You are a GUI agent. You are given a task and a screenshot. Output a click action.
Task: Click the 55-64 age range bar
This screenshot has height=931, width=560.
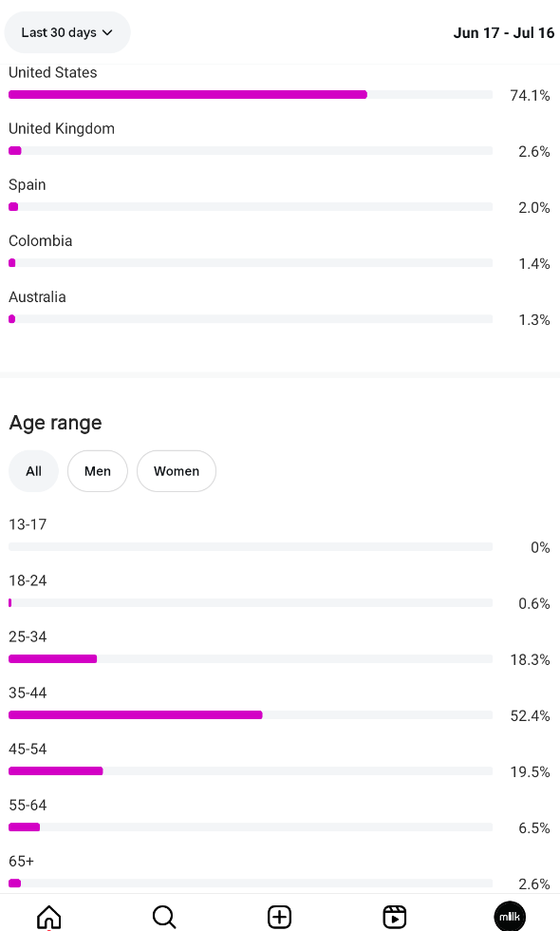(251, 827)
